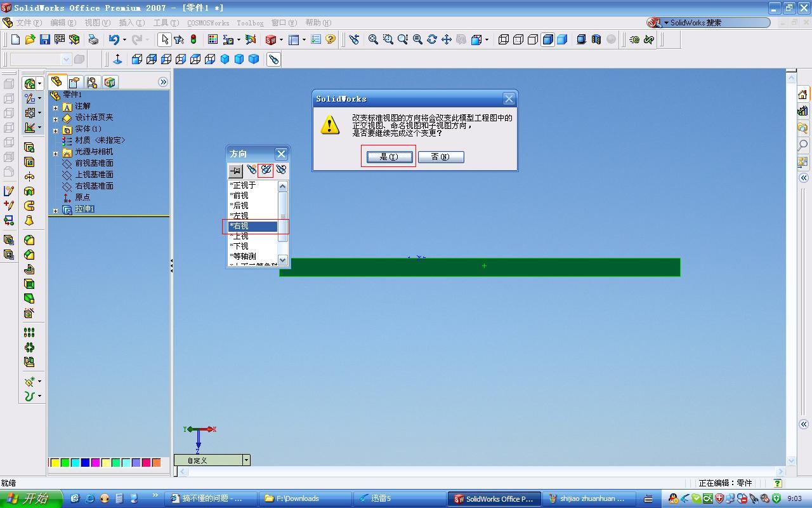The height and width of the screenshot is (508, 812).
Task: Open the 编辑(E) menu
Action: 63,23
